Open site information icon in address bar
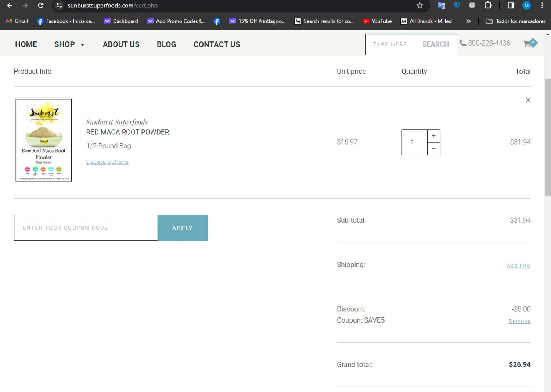 (x=59, y=6)
